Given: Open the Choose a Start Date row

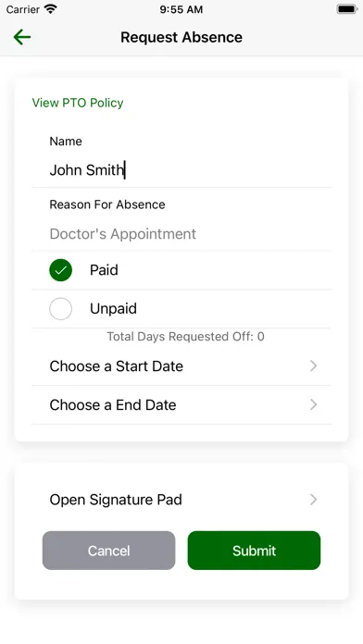Looking at the screenshot, I should (181, 365).
